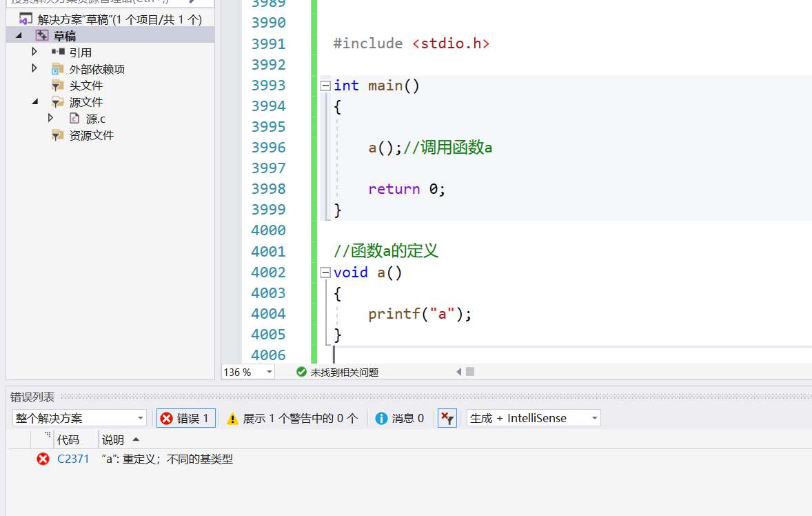Click the red error icon in C2371 row
Viewport: 812px width, 516px height.
click(x=43, y=459)
